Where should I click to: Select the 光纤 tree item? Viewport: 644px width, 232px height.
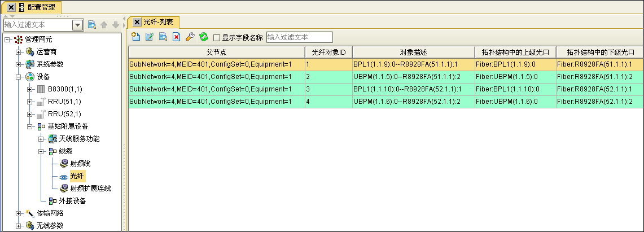(x=77, y=176)
